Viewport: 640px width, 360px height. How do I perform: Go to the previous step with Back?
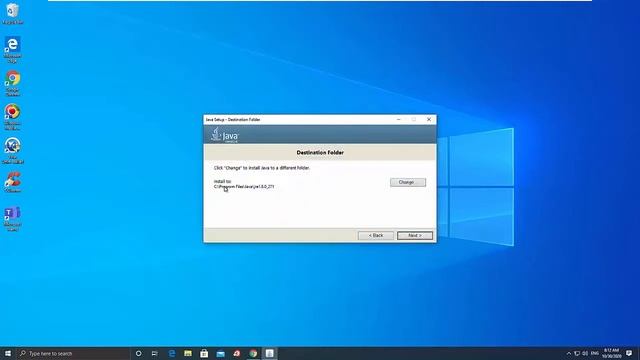tap(376, 236)
